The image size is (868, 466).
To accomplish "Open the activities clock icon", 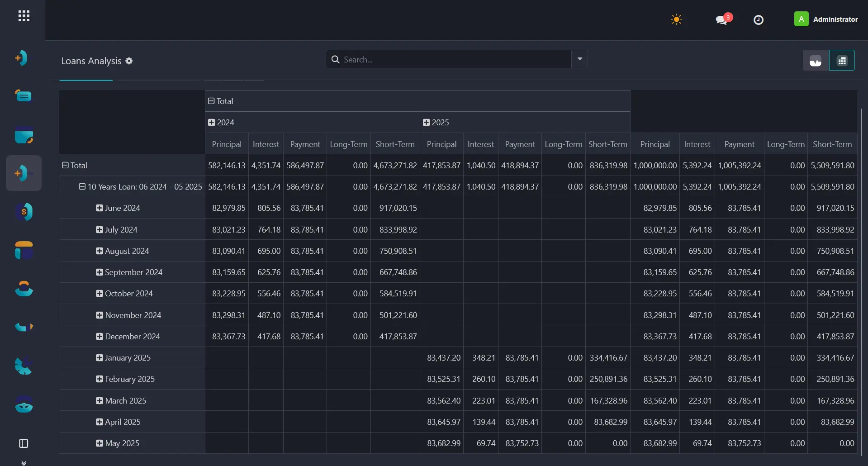I will point(759,20).
